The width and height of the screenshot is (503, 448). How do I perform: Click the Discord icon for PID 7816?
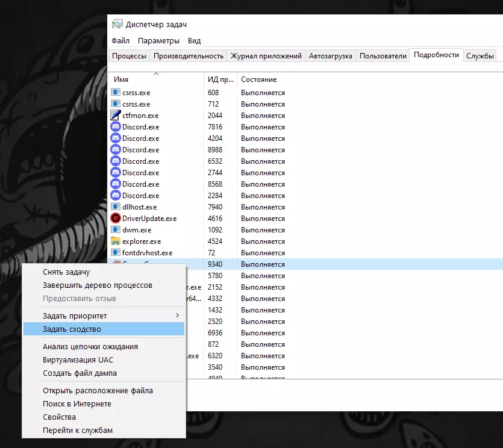(x=116, y=126)
